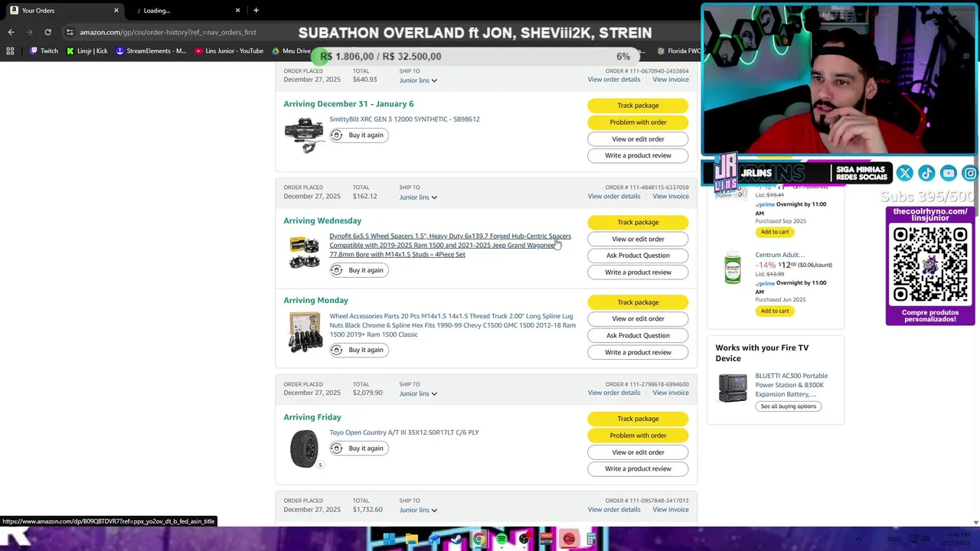View or edit SmittyBilt winch order
Viewport: 980px width, 551px height.
pyautogui.click(x=638, y=139)
